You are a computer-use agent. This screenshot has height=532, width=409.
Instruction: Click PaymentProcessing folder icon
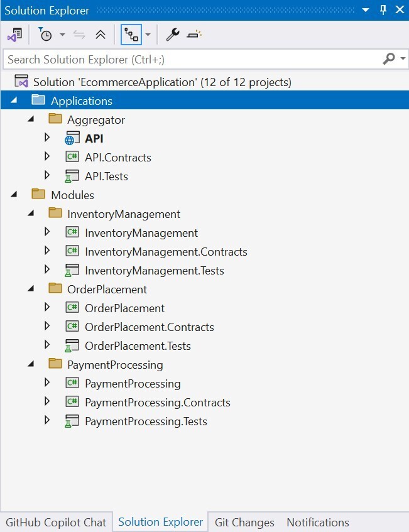point(55,364)
